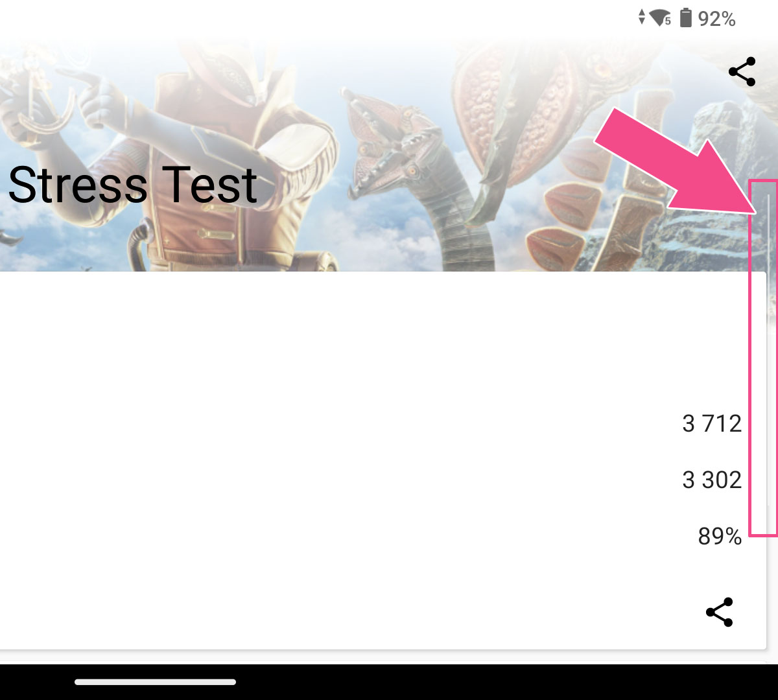Share the result card using its share icon
The width and height of the screenshot is (778, 700).
(x=719, y=612)
